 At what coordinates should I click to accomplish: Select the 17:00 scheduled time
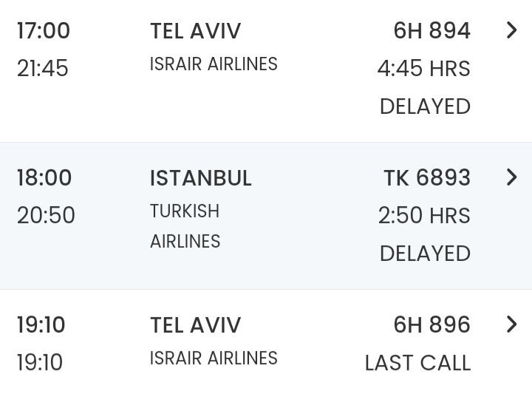44,31
